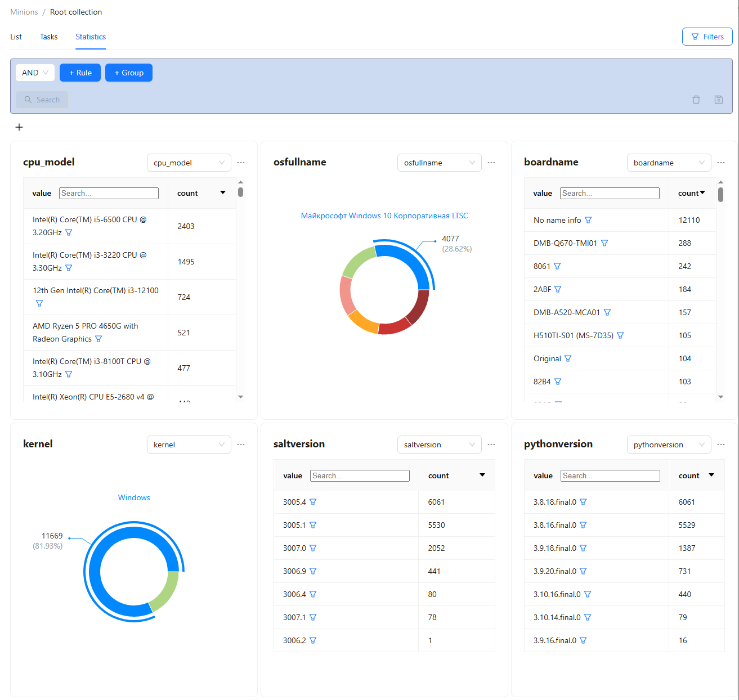The height and width of the screenshot is (700, 739).
Task: Filter by saltversion 3006.9
Action: click(x=313, y=571)
